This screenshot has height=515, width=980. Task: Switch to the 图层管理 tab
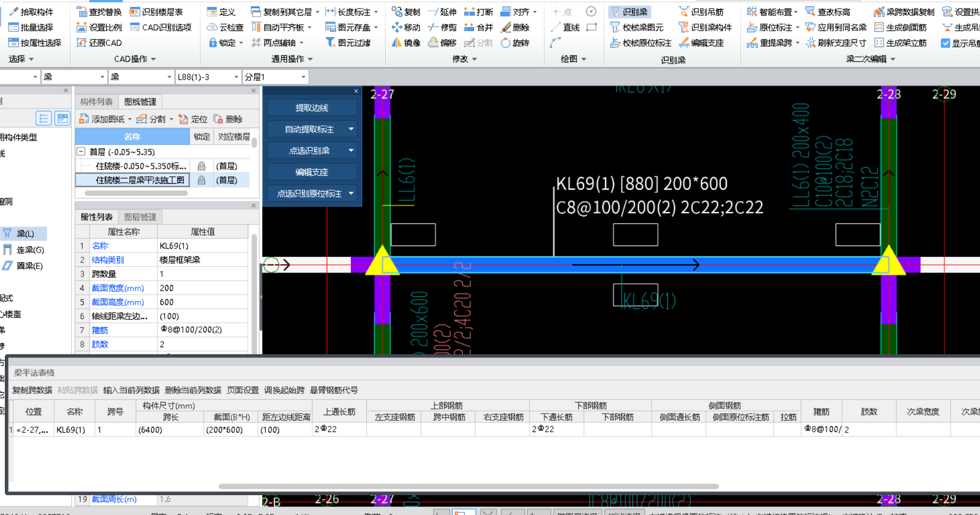click(140, 217)
